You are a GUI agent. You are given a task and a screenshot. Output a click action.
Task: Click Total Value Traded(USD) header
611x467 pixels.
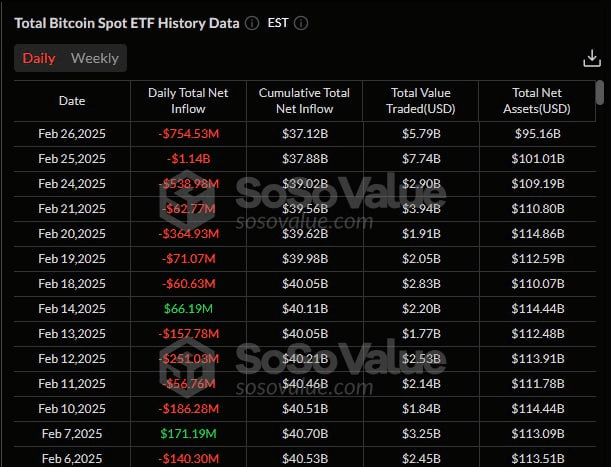tap(420, 101)
